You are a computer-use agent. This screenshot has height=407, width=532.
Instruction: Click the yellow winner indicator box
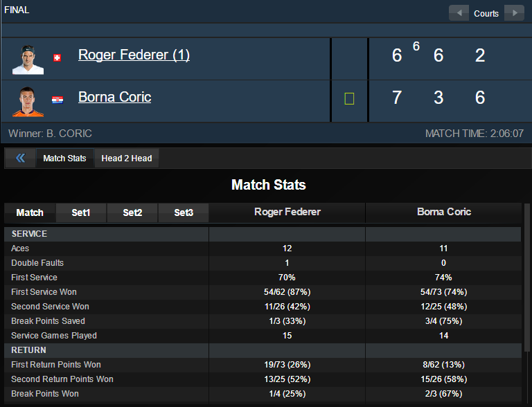pyautogui.click(x=349, y=99)
